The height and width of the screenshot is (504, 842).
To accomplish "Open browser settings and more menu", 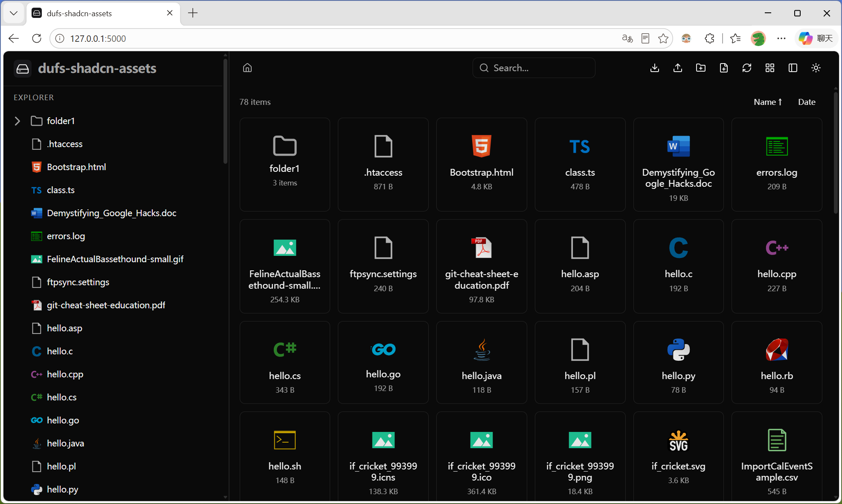I will click(781, 38).
